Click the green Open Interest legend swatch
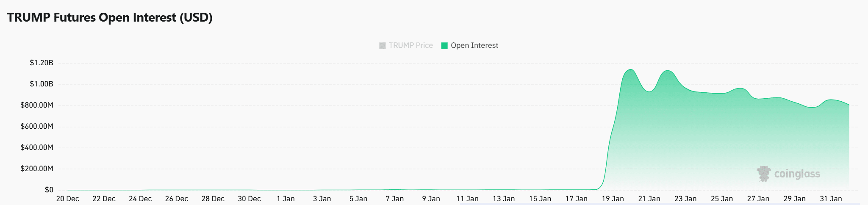The image size is (868, 205). 444,46
